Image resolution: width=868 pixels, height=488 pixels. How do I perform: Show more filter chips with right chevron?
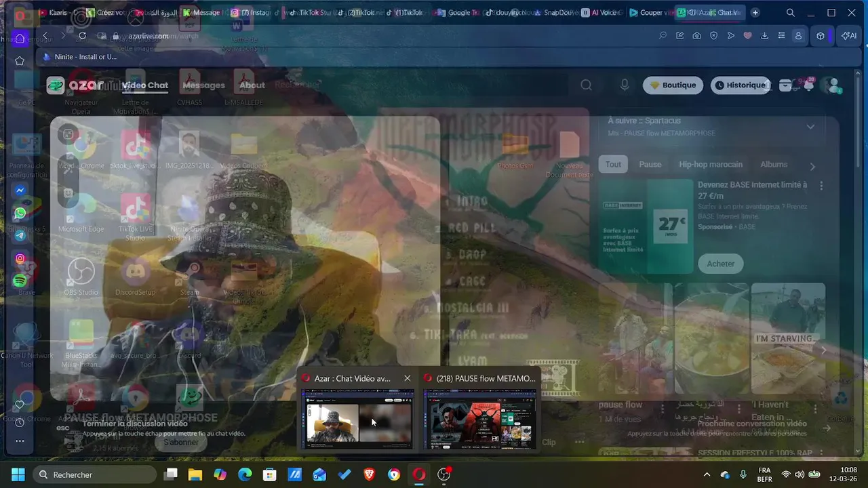pos(812,166)
